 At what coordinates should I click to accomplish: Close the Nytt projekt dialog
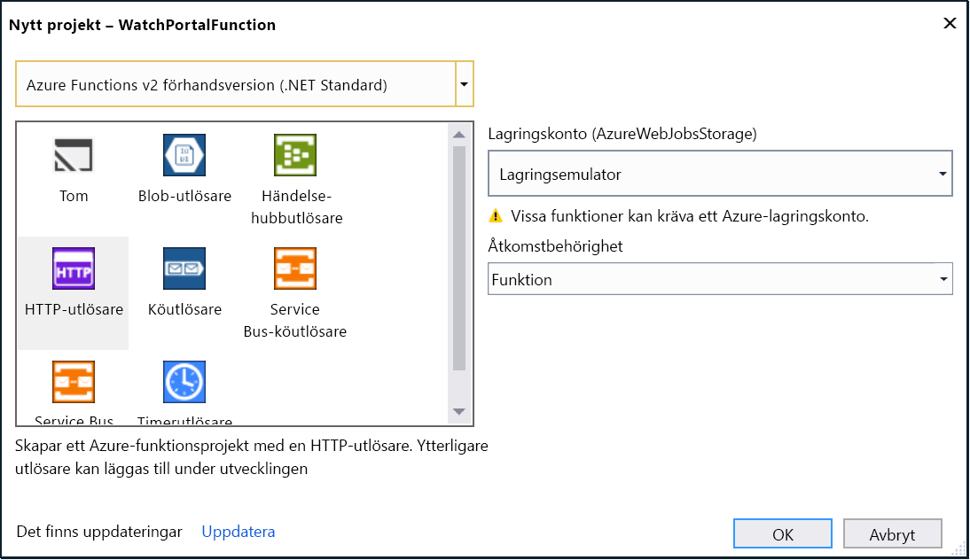click(950, 23)
